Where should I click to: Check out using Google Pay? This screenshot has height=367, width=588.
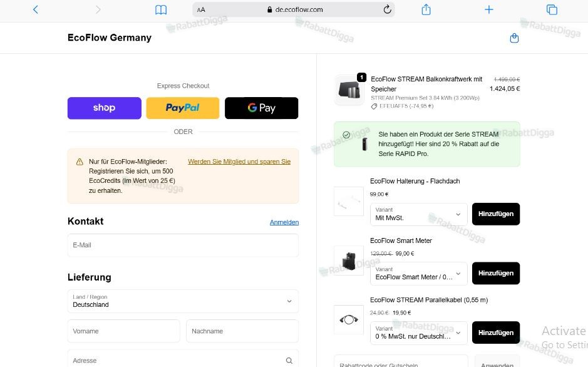[261, 108]
